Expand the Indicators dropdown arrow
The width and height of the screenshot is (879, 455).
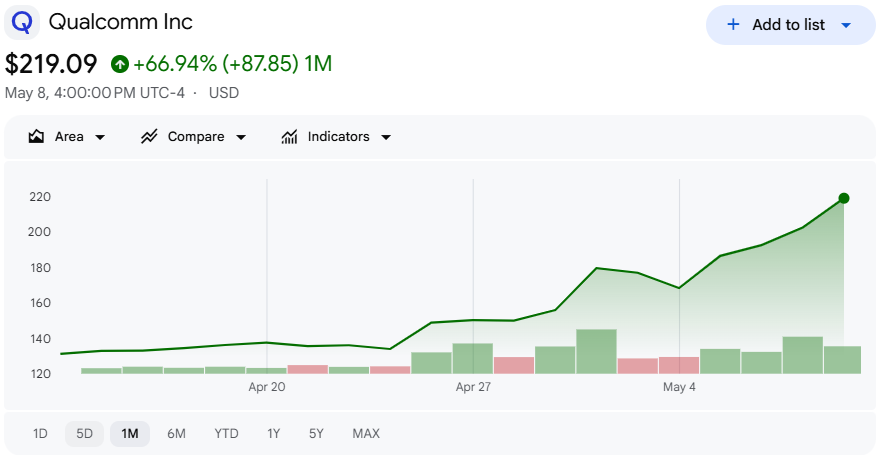point(386,137)
